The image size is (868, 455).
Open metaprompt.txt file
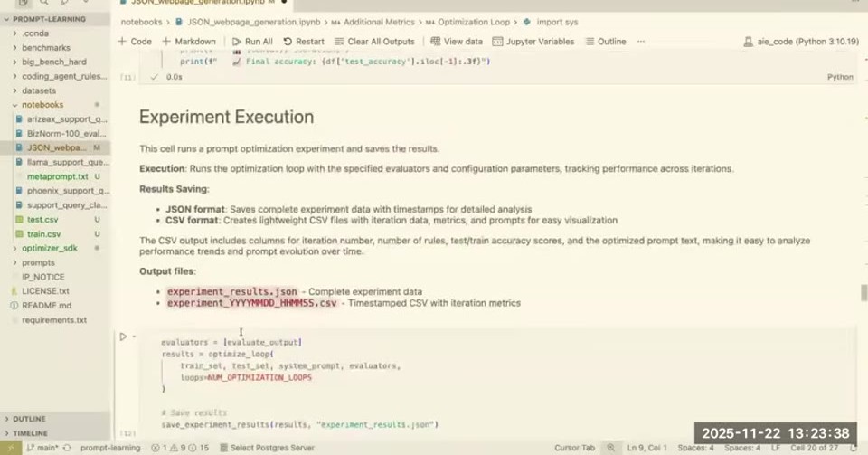55,176
